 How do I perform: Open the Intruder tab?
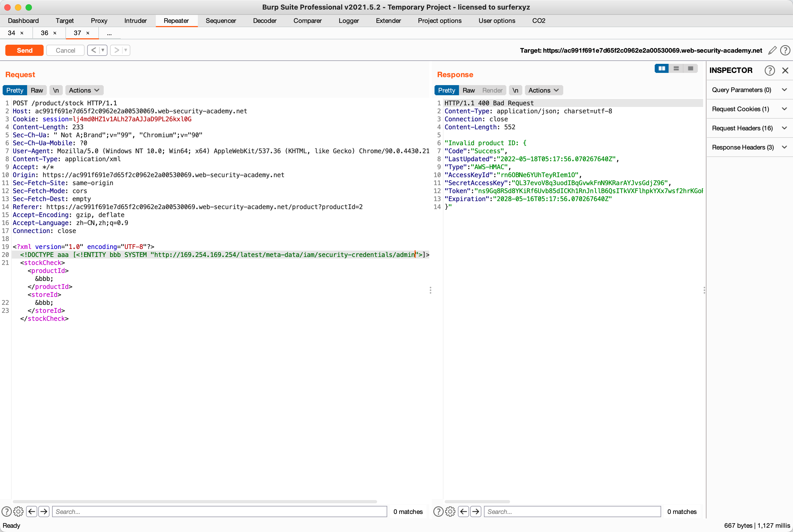click(x=135, y=21)
